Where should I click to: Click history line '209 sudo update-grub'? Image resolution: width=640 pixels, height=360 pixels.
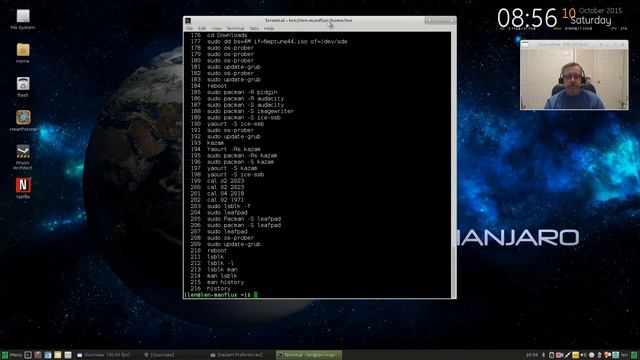[x=226, y=244]
